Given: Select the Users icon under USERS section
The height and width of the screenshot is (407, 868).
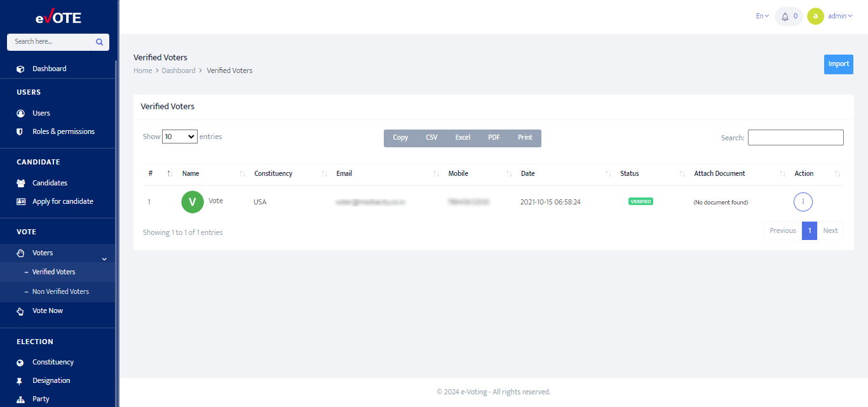Looking at the screenshot, I should 21,112.
